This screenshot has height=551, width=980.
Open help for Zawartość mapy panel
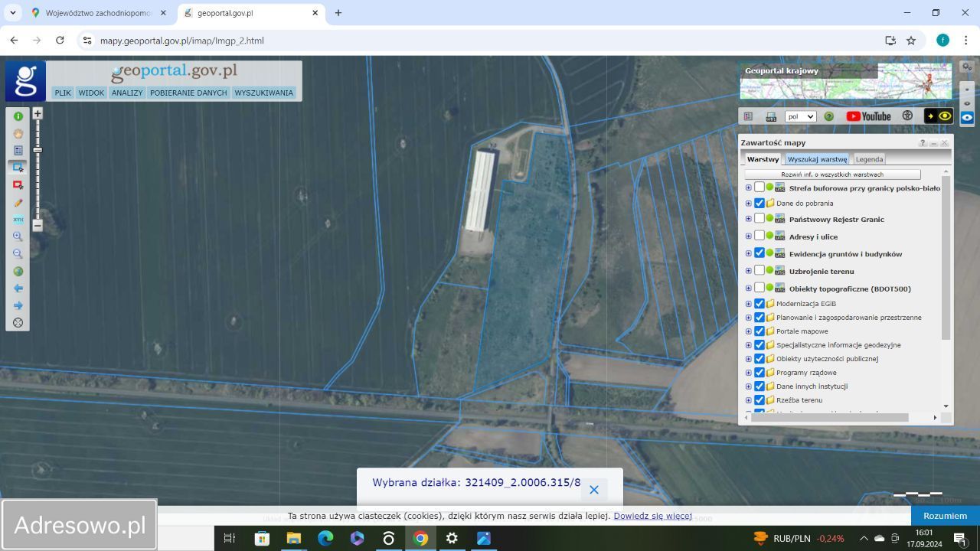pyautogui.click(x=923, y=143)
